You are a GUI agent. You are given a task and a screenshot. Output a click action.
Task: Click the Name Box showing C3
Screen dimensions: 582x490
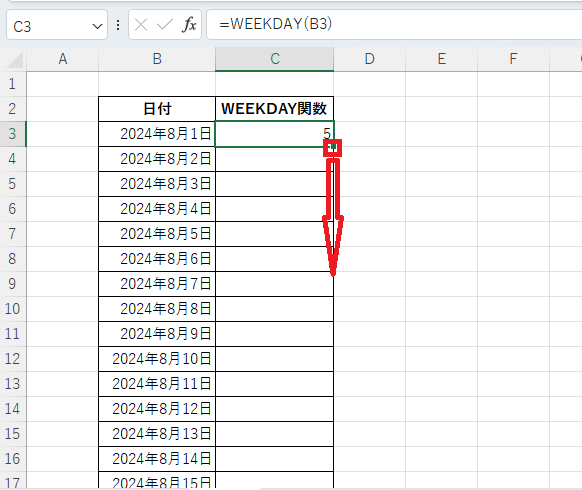57,25
